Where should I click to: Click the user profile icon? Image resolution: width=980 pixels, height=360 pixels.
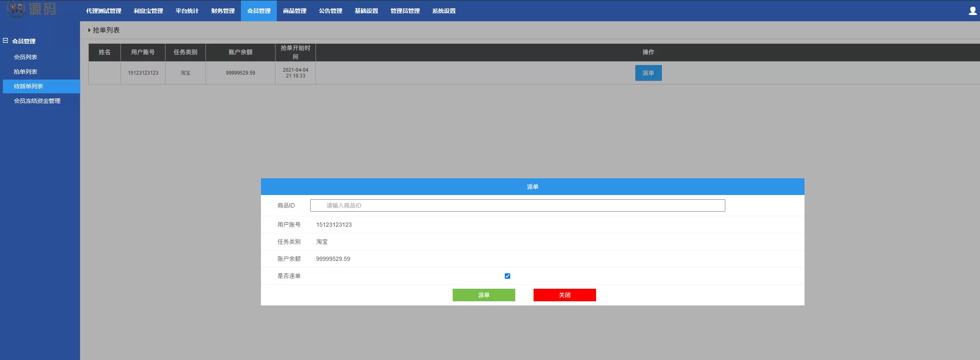pos(972,11)
